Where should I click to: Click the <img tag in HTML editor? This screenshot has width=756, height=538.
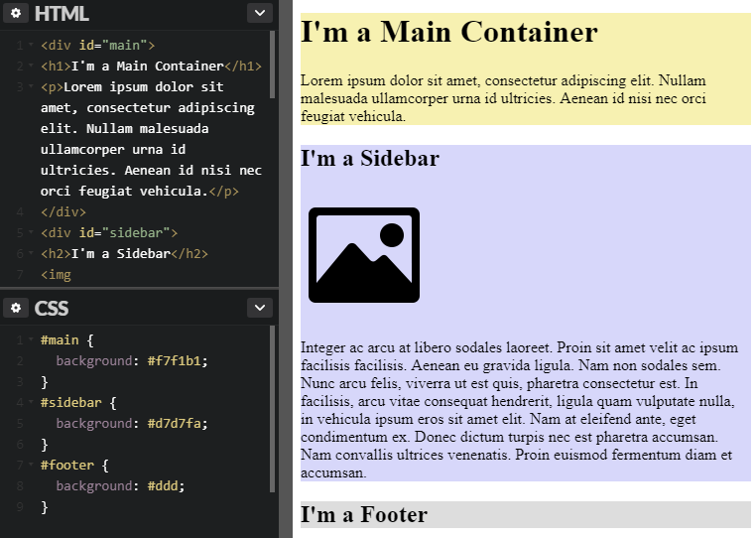56,275
